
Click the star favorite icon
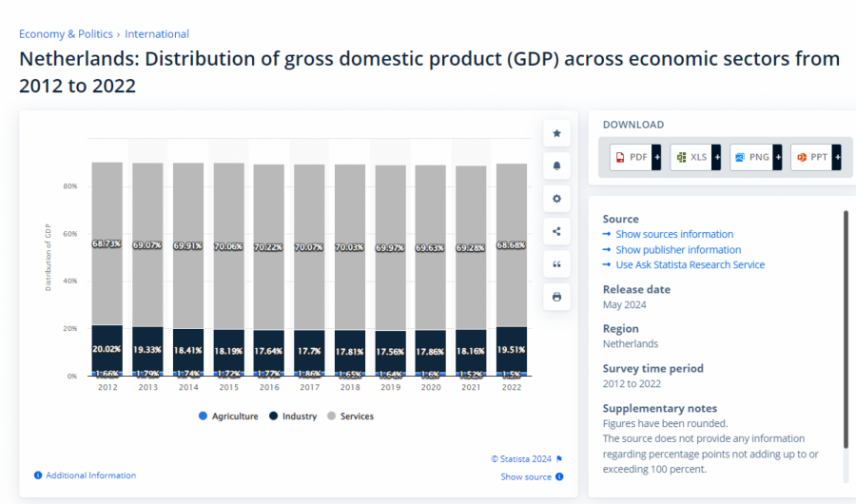pos(556,133)
